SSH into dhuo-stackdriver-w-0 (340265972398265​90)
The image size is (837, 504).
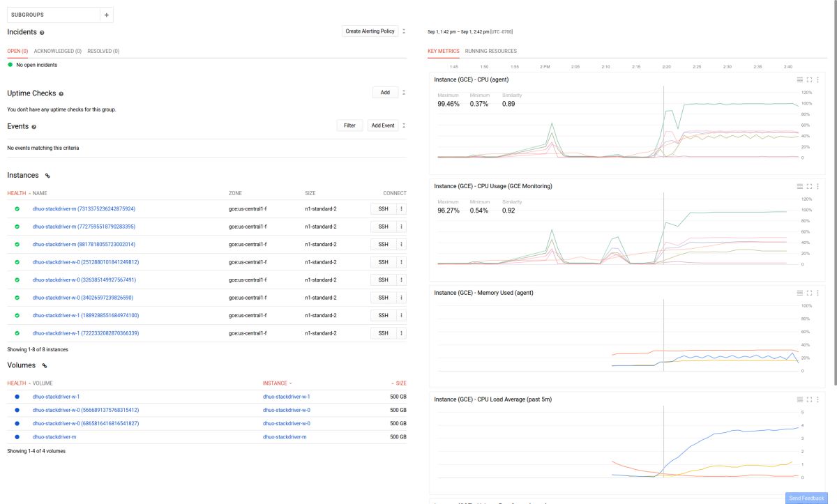384,298
